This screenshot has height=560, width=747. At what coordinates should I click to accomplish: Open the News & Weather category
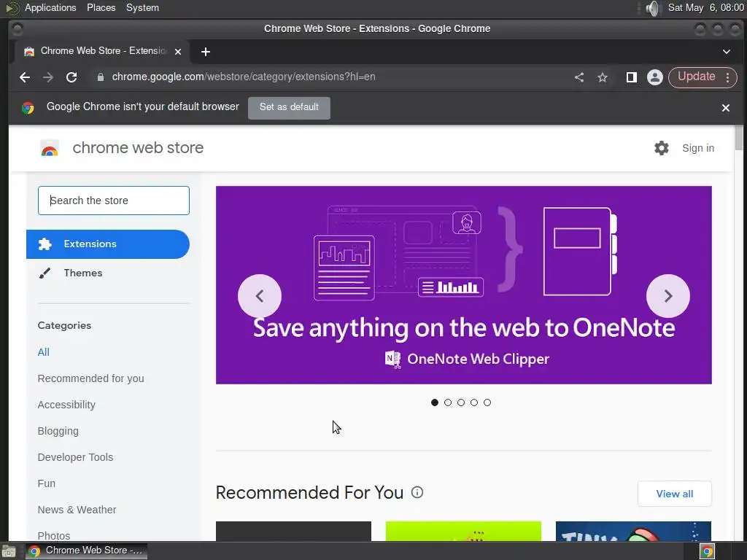77,510
